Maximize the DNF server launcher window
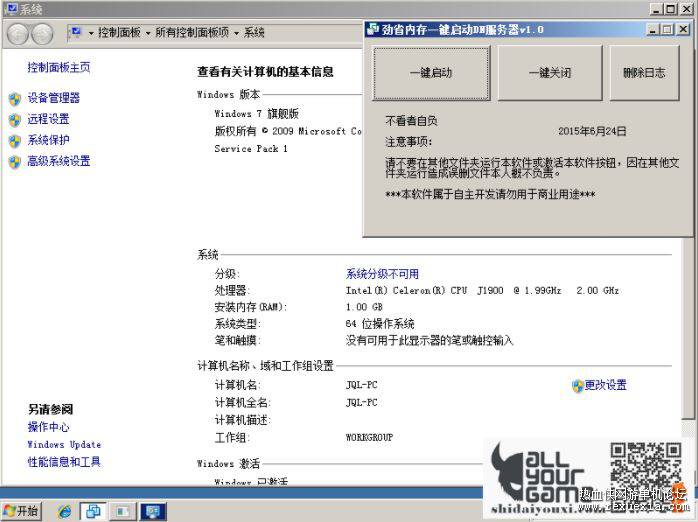Viewport: 698px width, 522px height. click(667, 29)
